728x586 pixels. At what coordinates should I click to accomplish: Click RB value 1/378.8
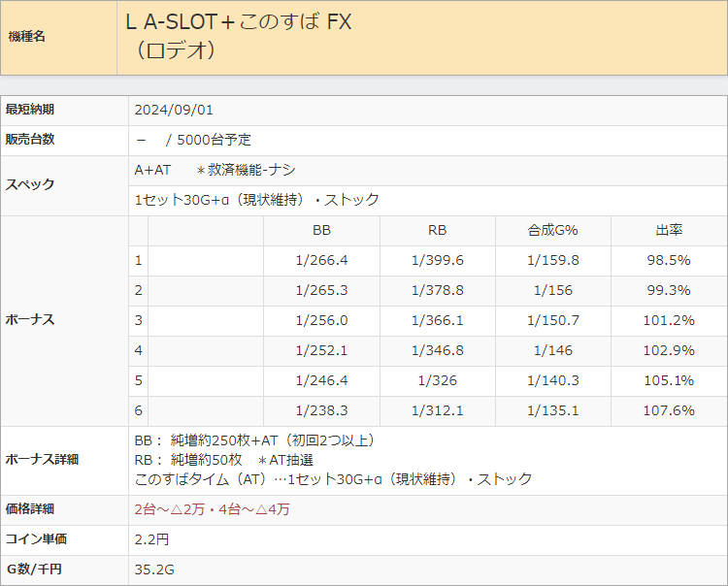coord(437,290)
